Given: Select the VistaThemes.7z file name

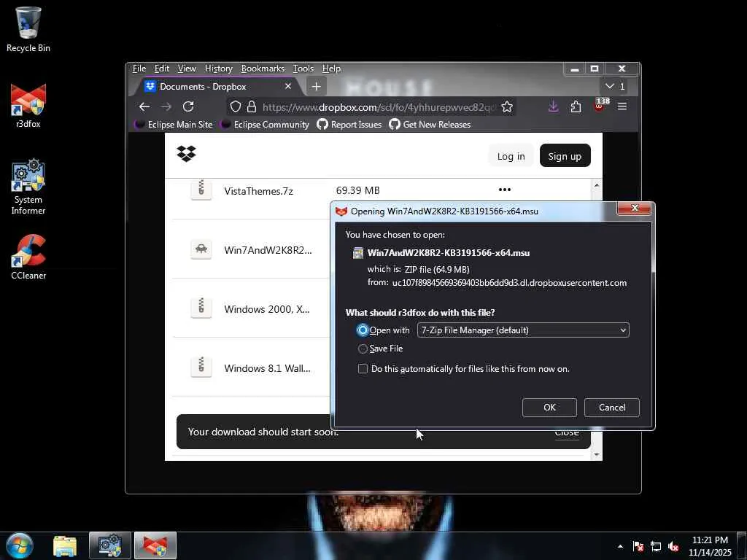Looking at the screenshot, I should [x=258, y=191].
